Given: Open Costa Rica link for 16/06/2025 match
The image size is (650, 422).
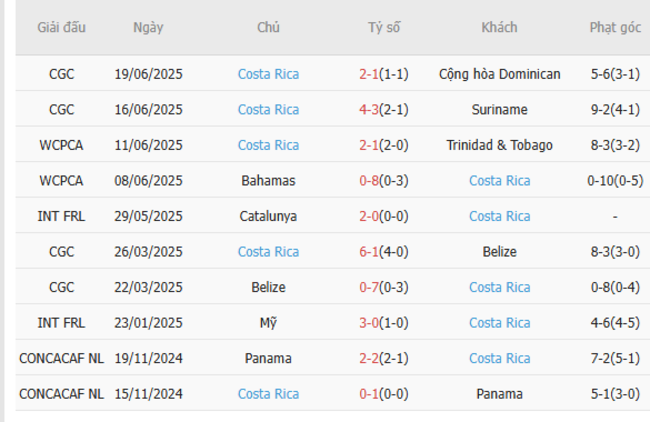Looking at the screenshot, I should (268, 110).
